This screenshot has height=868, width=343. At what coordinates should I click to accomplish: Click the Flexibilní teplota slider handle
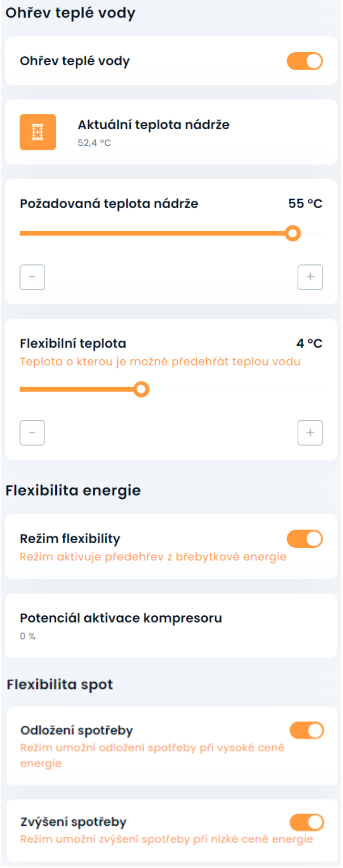[x=141, y=389]
